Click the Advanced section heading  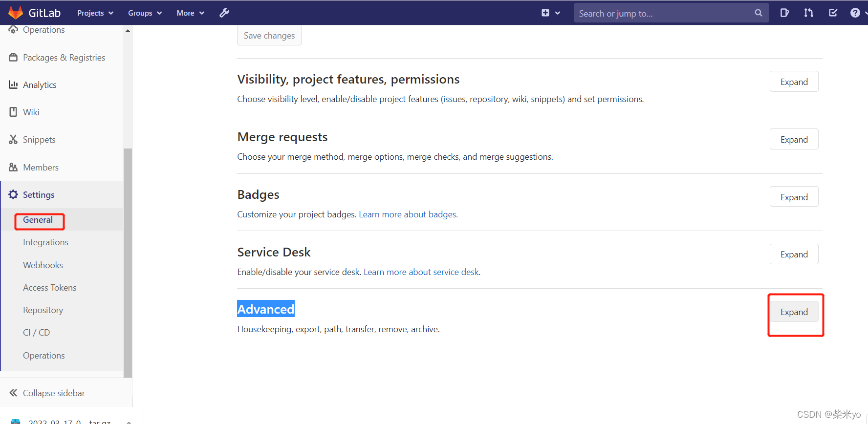[x=265, y=309]
